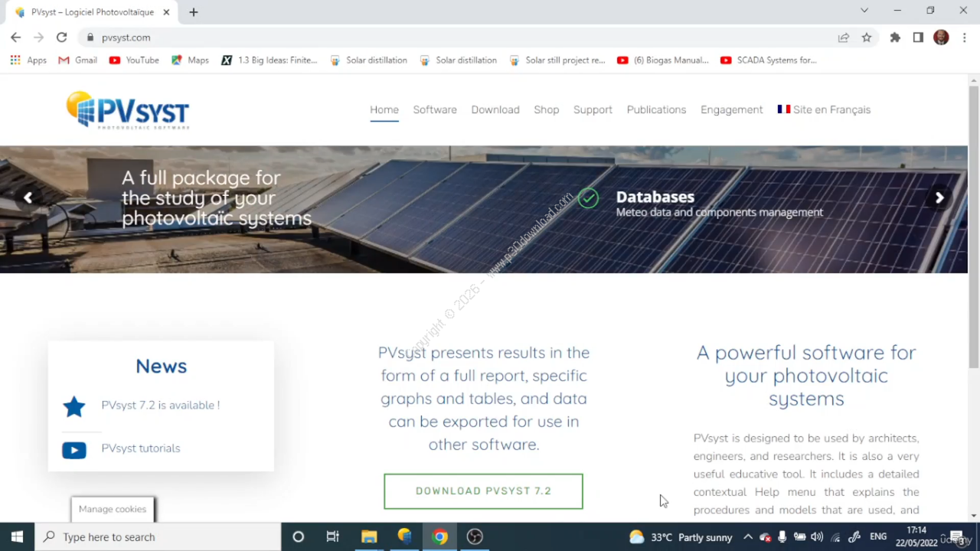Click the browser forward arrow
The height and width of the screenshot is (551, 980).
(39, 37)
